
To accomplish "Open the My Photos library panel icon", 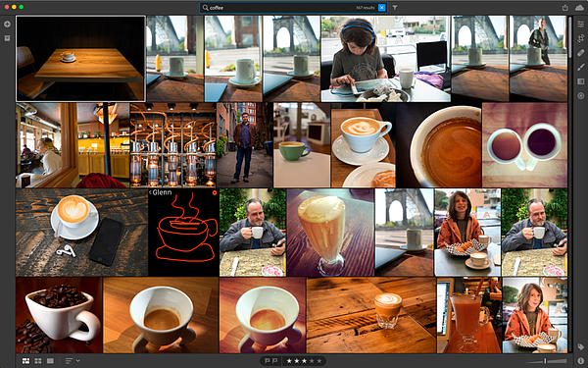I will coord(7,38).
